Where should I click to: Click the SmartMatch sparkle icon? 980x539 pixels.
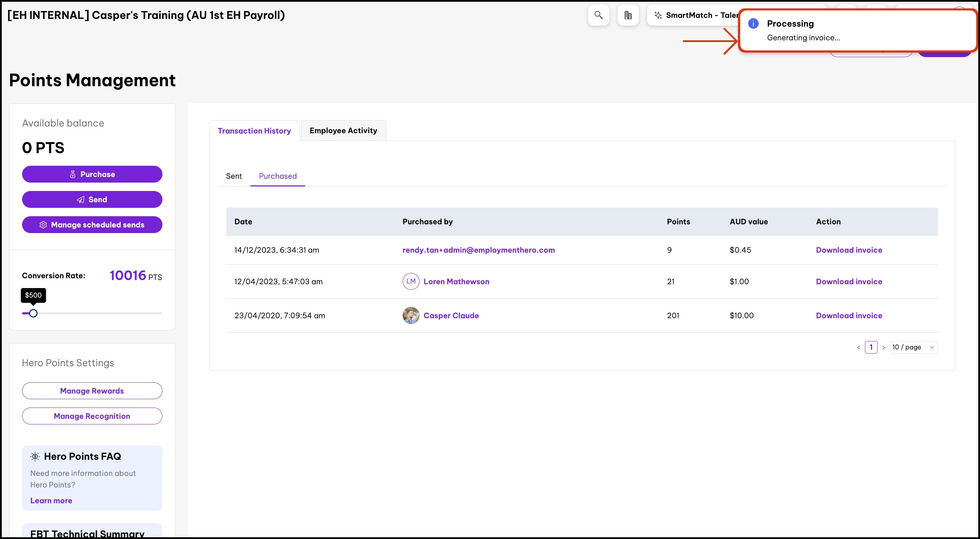(x=658, y=15)
